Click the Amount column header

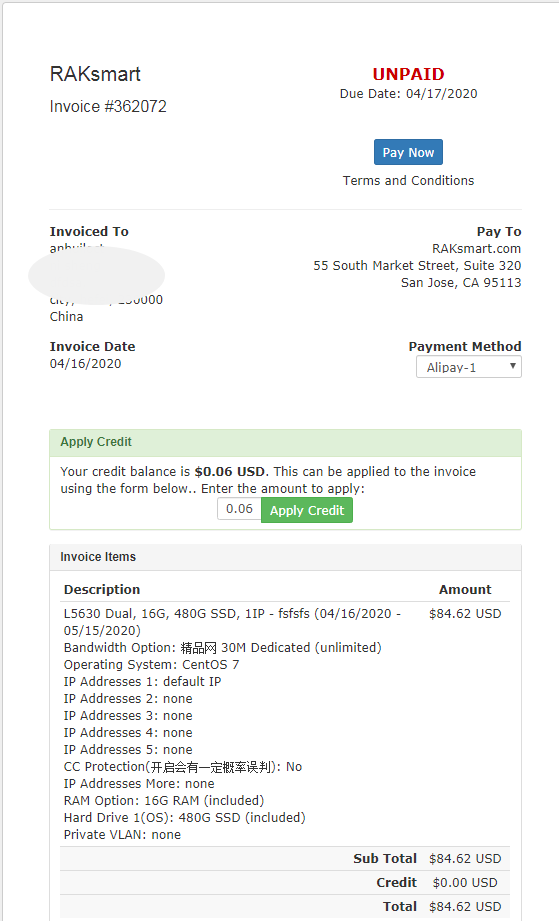point(465,589)
